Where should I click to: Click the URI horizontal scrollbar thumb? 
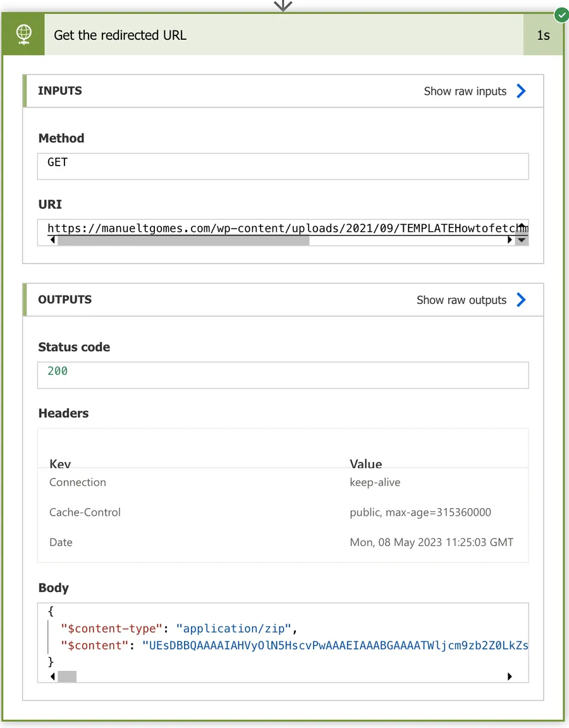183,240
